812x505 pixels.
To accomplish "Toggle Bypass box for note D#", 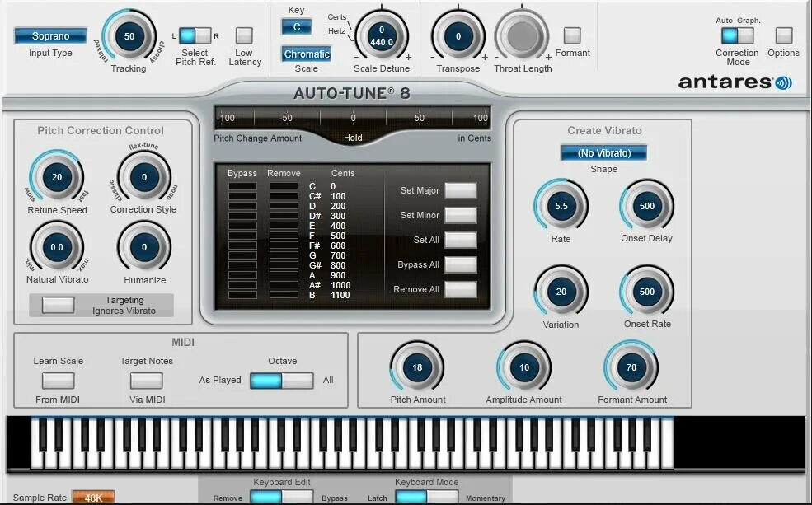I will [242, 216].
